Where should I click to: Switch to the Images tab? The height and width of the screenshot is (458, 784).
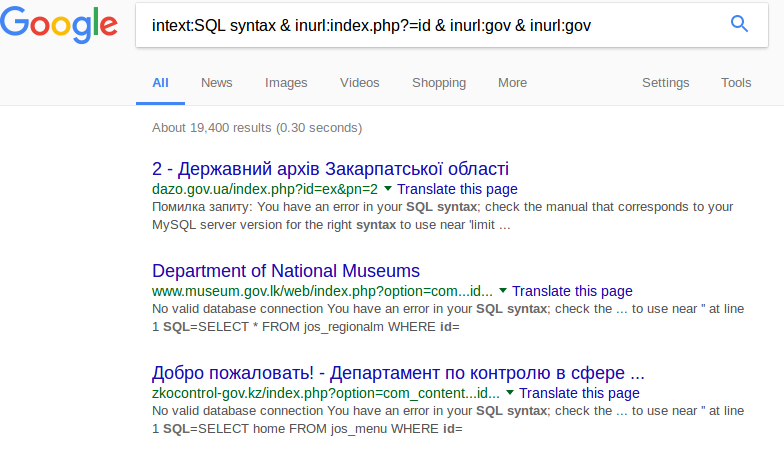click(x=286, y=82)
